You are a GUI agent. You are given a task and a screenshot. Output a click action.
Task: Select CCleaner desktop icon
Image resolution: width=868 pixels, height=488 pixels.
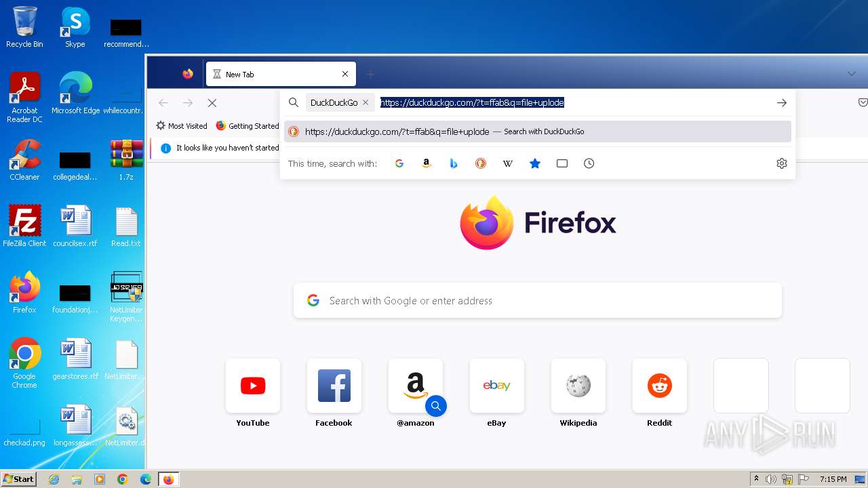click(24, 160)
